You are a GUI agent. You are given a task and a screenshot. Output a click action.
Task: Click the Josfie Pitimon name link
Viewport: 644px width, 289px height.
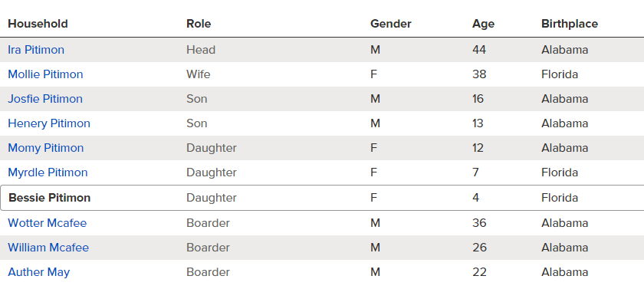point(45,99)
